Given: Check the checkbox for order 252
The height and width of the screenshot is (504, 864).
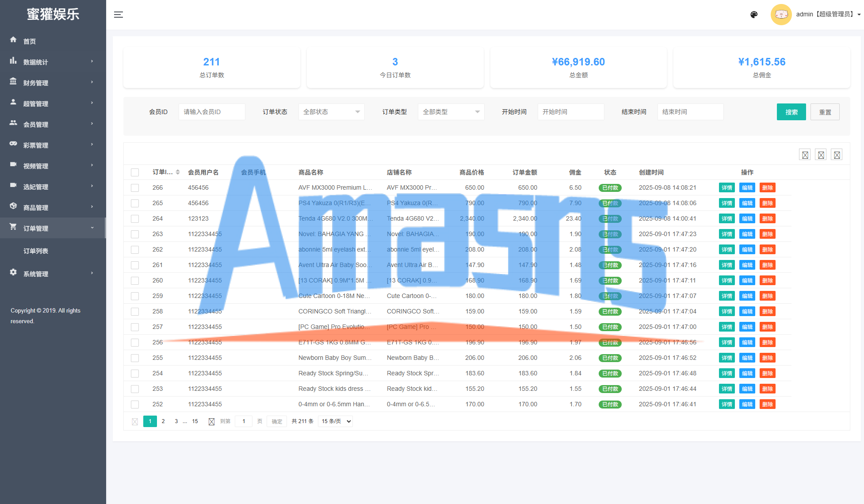Looking at the screenshot, I should click(135, 405).
